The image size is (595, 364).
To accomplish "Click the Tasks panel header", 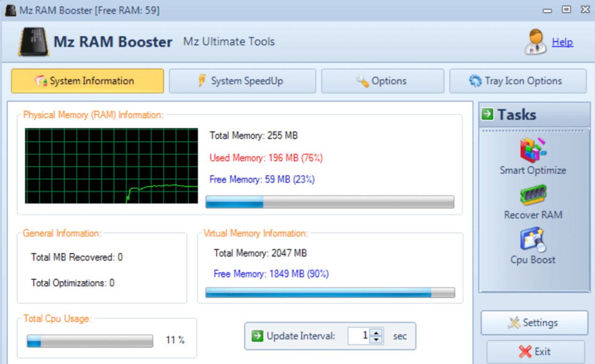I will pyautogui.click(x=534, y=114).
